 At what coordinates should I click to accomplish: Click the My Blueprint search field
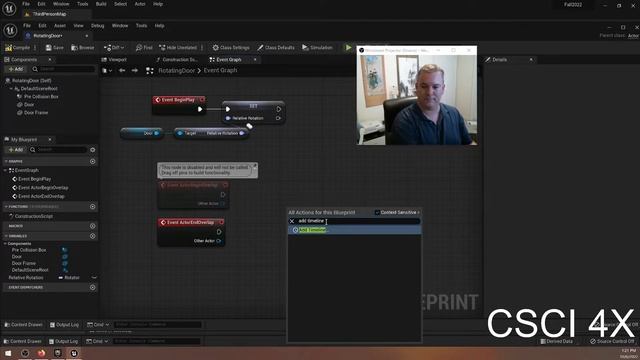pyautogui.click(x=58, y=150)
